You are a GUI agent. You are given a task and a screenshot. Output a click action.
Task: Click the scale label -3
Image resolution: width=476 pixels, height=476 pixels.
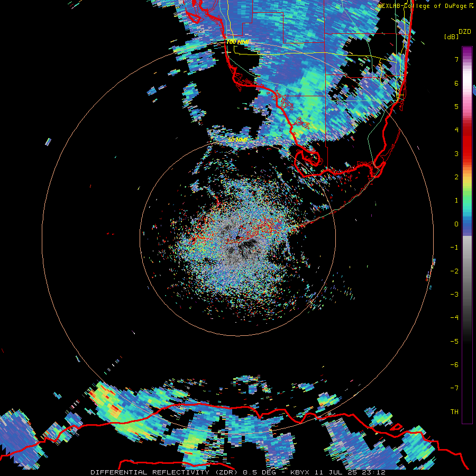454,295
